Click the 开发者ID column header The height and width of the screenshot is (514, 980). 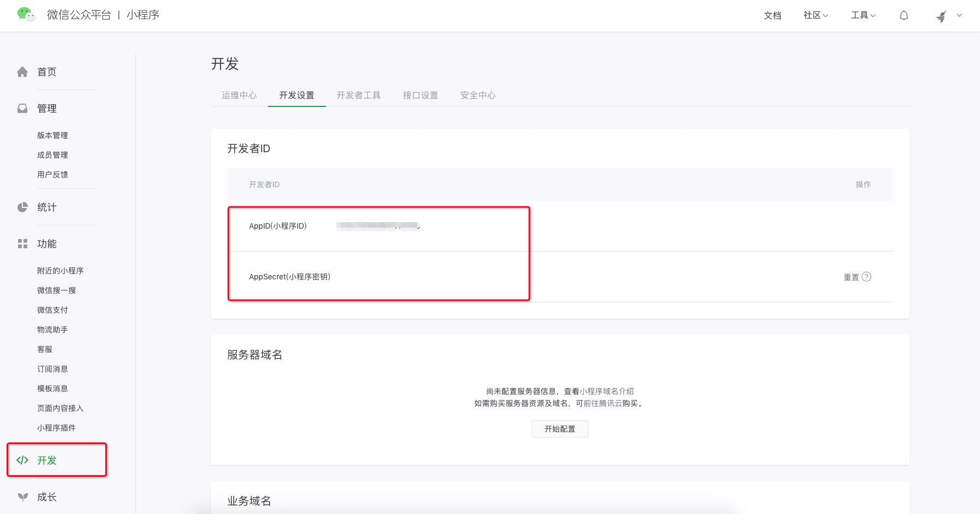[264, 184]
